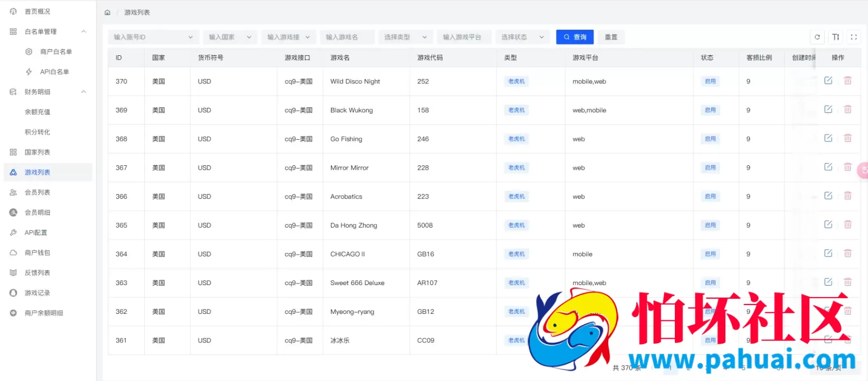
Task: Refresh the game list table
Action: 817,37
